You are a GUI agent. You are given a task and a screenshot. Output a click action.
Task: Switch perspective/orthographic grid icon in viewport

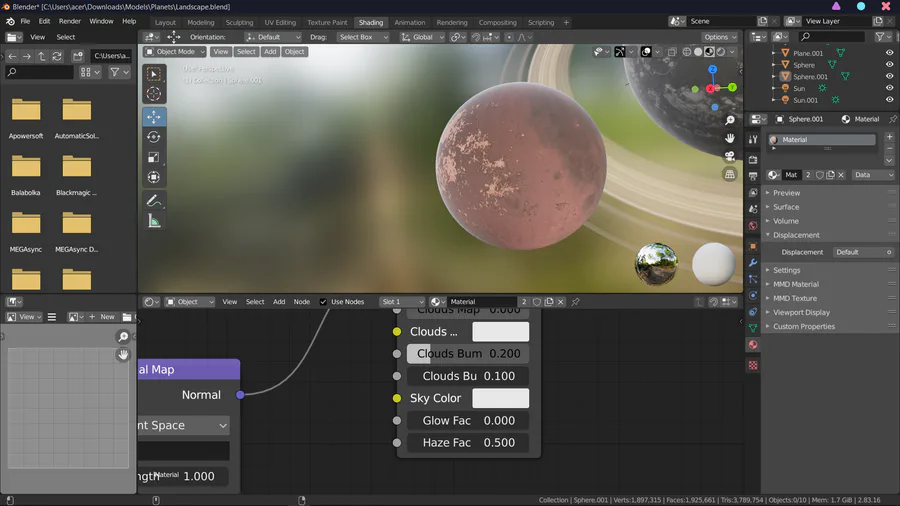(x=730, y=174)
